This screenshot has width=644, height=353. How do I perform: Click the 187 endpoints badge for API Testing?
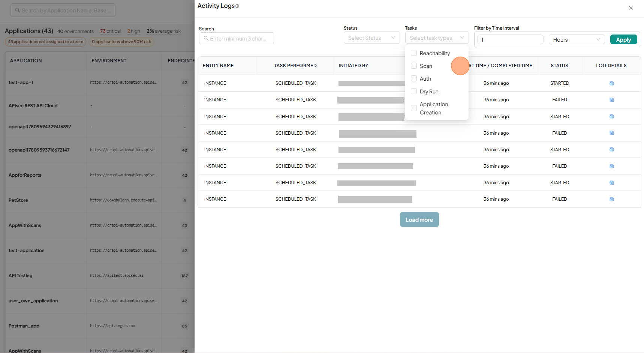[x=184, y=276]
